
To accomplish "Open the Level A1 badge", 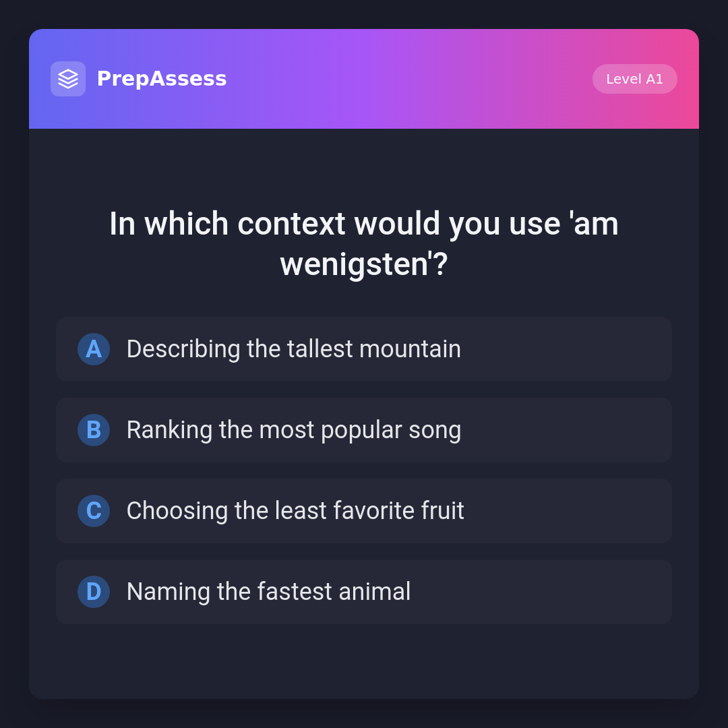I will point(634,79).
